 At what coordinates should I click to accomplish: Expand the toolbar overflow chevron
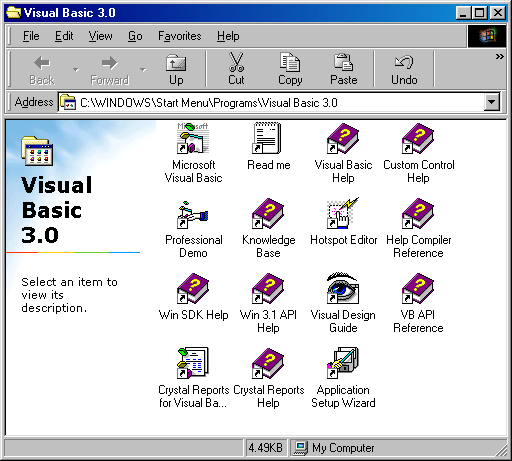tap(499, 57)
